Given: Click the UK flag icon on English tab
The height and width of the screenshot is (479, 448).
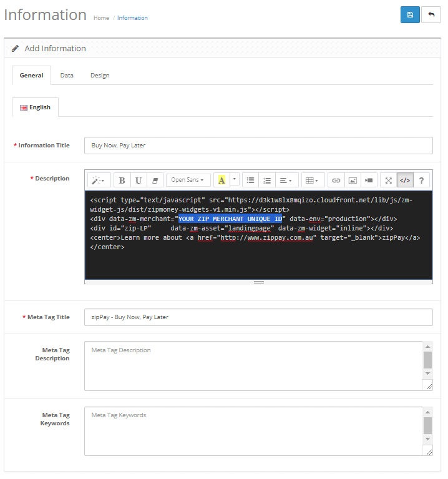Looking at the screenshot, I should 24,107.
